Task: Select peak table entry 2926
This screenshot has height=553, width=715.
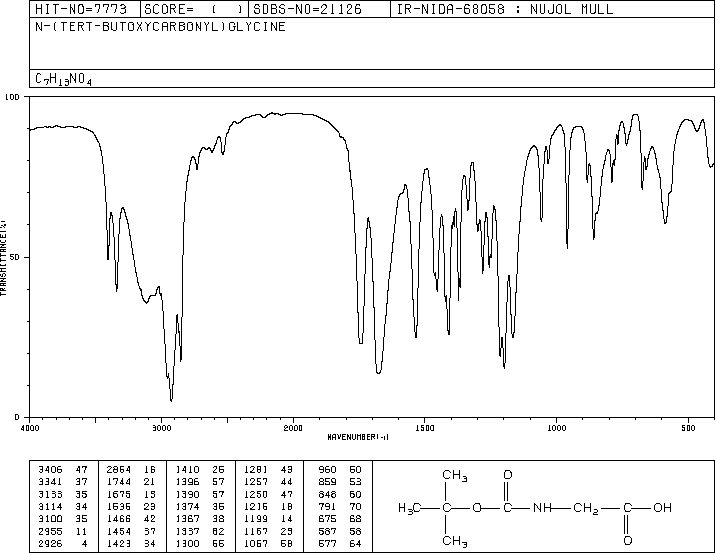Action: tap(50, 543)
